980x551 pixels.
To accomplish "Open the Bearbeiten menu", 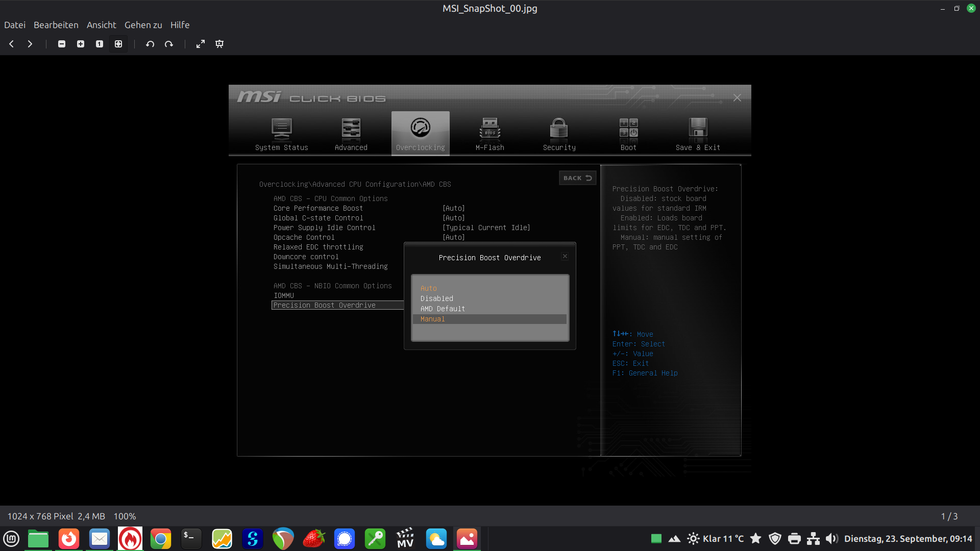I will coord(56,25).
